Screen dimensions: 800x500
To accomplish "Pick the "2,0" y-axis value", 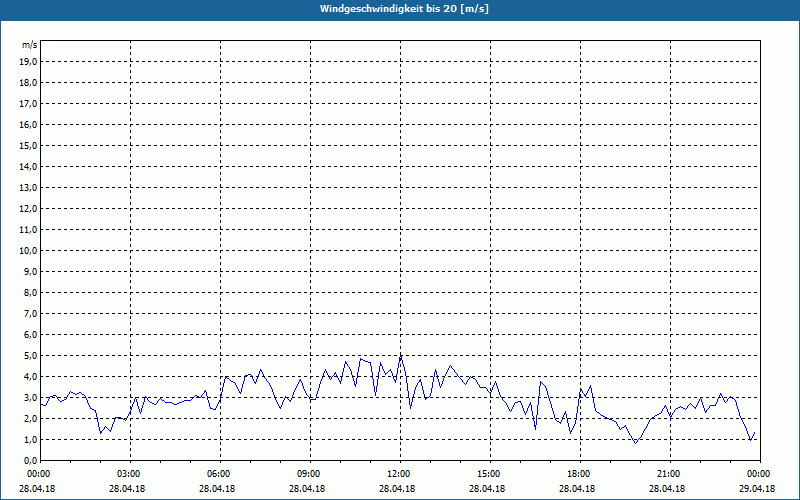I will (x=30, y=418).
